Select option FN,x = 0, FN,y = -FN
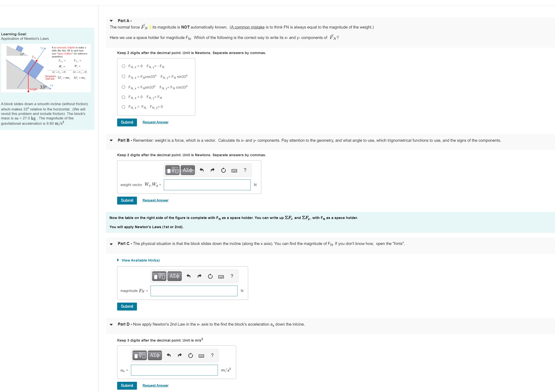 124,66
